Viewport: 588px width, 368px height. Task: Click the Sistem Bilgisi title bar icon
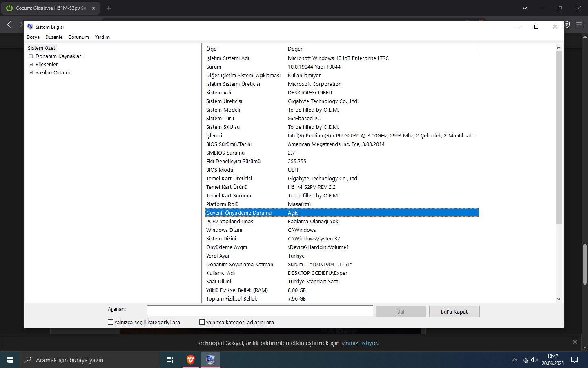(x=30, y=27)
